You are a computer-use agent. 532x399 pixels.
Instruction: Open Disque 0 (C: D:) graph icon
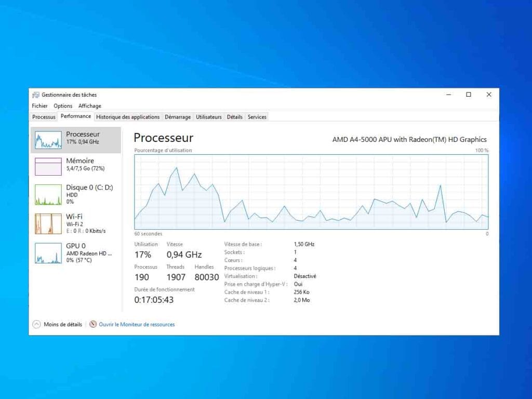click(x=48, y=194)
